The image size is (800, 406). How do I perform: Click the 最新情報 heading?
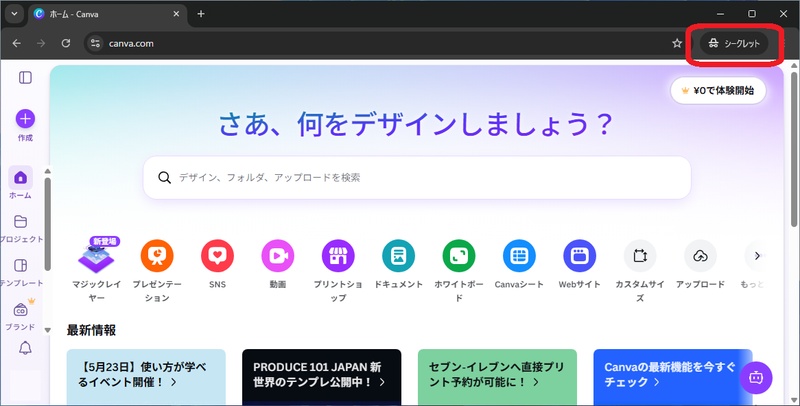click(91, 331)
